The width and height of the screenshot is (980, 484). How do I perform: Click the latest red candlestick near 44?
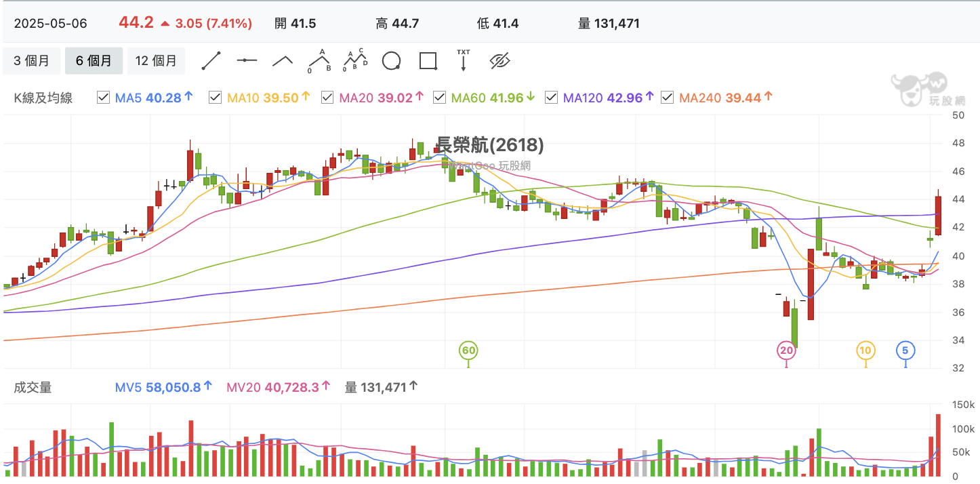click(938, 216)
